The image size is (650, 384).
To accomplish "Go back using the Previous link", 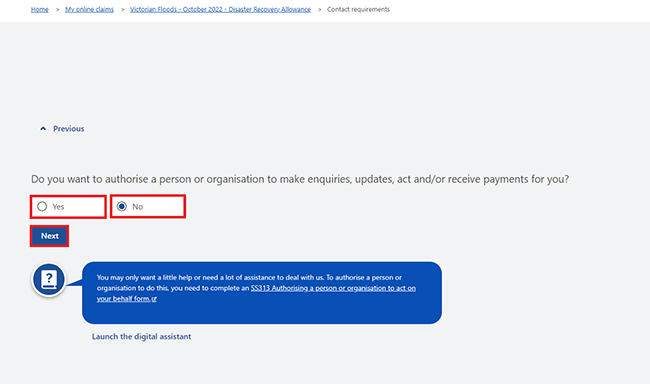I will [x=62, y=129].
